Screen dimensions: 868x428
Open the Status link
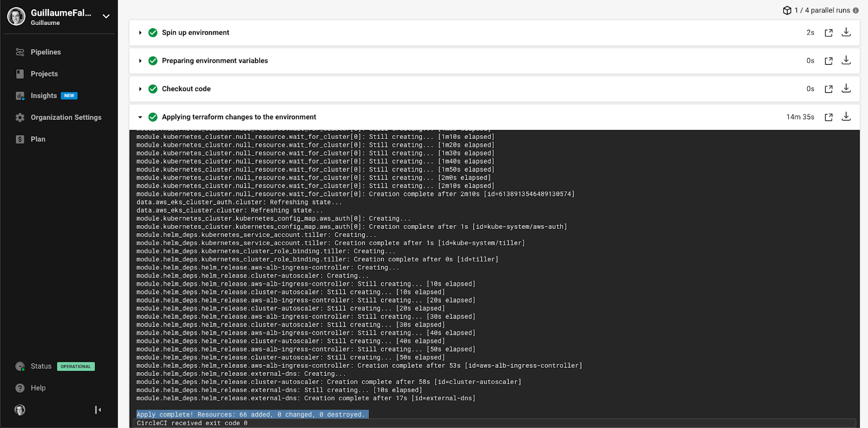[x=41, y=366]
